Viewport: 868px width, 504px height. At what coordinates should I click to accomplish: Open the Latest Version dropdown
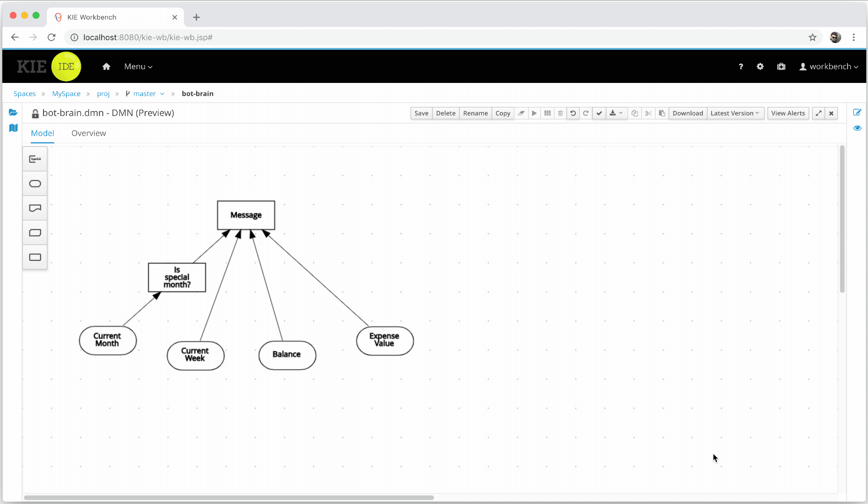(735, 113)
